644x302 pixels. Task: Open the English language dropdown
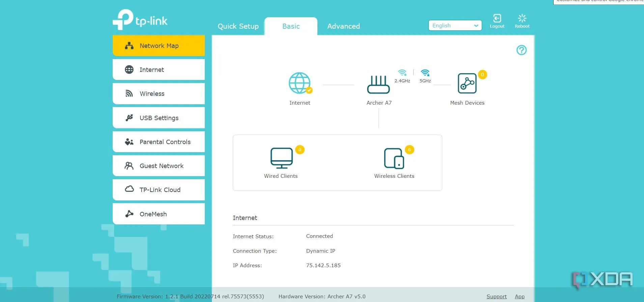[455, 25]
